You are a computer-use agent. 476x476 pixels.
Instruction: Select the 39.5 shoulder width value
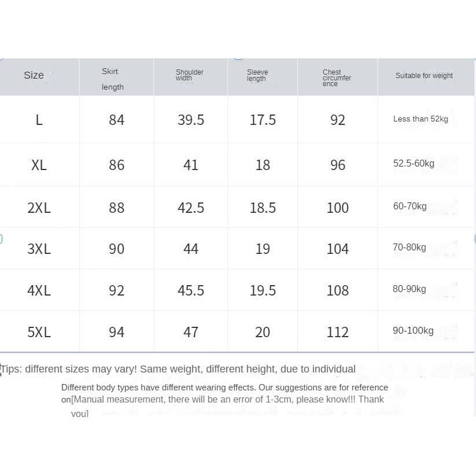coord(191,120)
